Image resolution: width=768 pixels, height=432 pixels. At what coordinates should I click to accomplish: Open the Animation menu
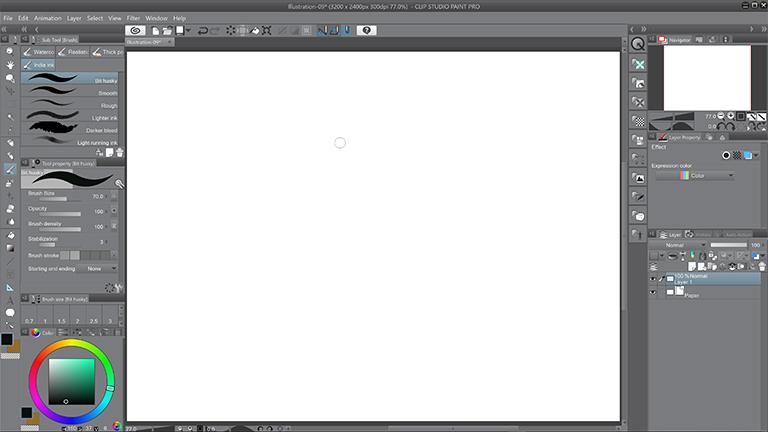tap(47, 18)
